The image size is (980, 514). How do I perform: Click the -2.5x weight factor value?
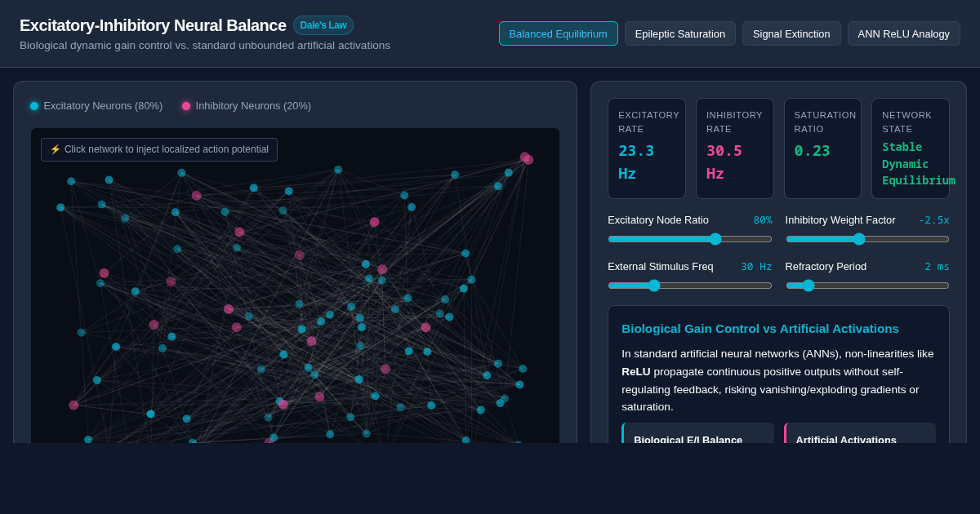click(x=933, y=220)
